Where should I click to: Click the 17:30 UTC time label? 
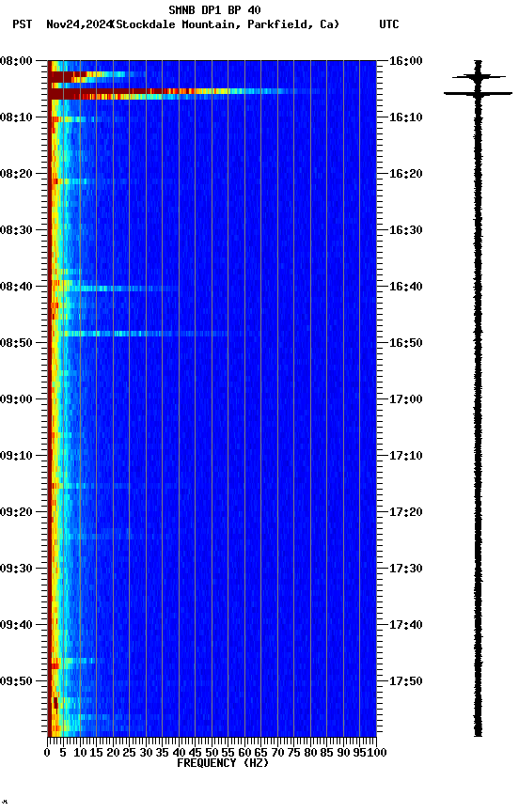tap(406, 570)
